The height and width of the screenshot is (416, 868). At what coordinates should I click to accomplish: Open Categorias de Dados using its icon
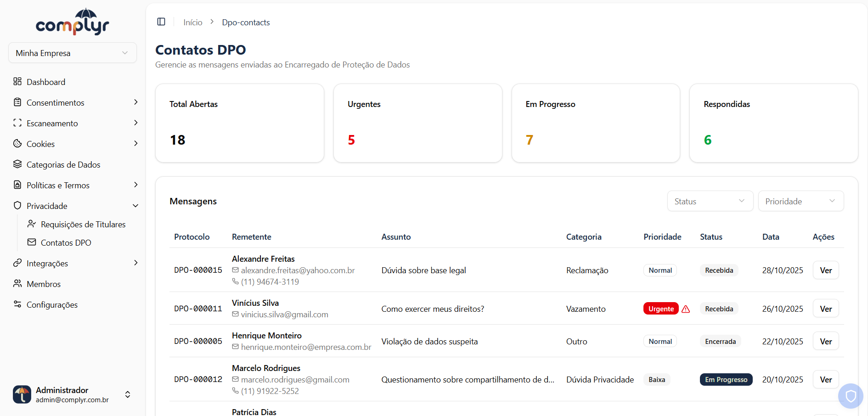point(17,164)
